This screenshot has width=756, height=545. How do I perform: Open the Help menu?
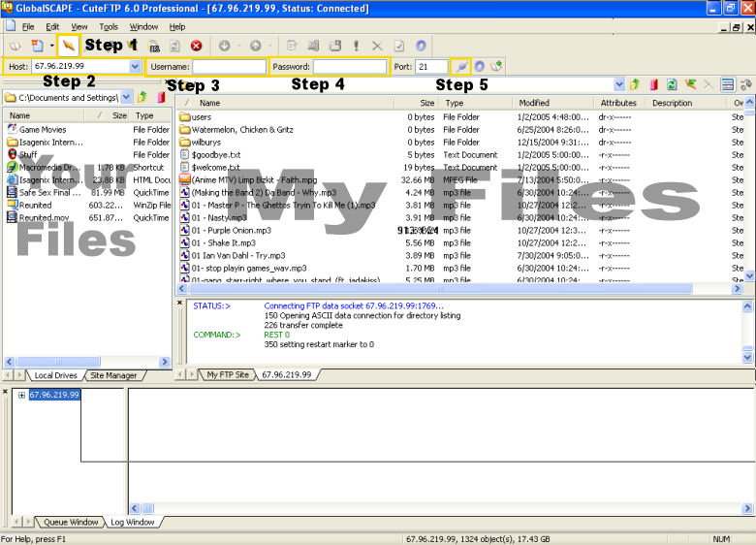[x=177, y=26]
